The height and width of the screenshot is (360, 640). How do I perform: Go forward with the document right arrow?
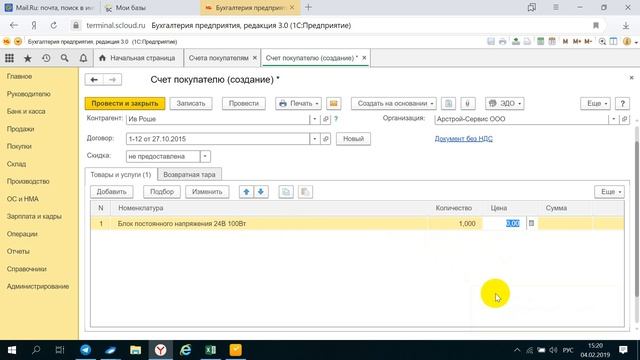coord(112,80)
